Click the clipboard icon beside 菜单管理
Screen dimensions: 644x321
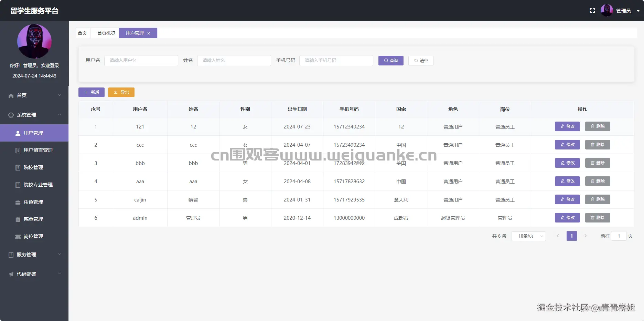point(18,219)
